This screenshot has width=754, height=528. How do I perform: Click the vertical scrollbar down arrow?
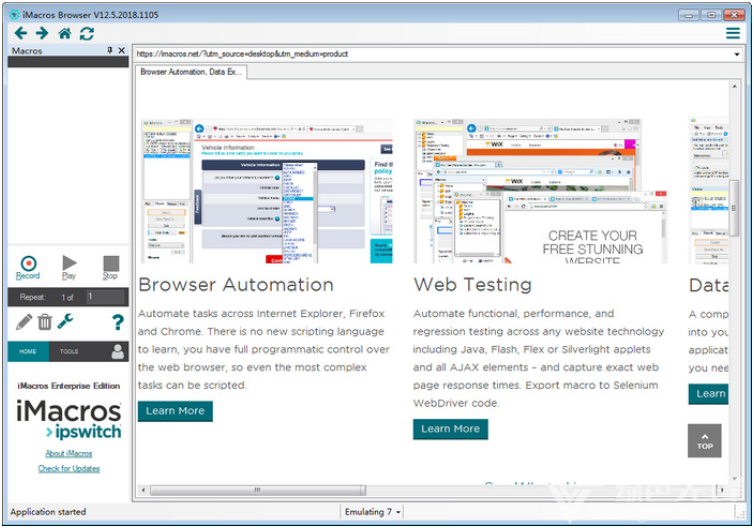click(734, 479)
